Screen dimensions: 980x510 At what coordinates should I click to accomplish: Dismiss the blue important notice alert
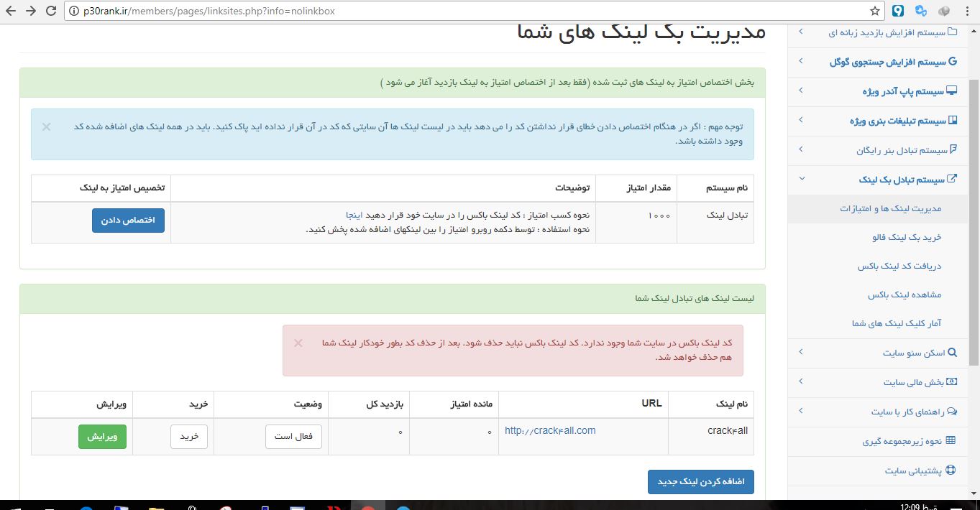pyautogui.click(x=46, y=126)
